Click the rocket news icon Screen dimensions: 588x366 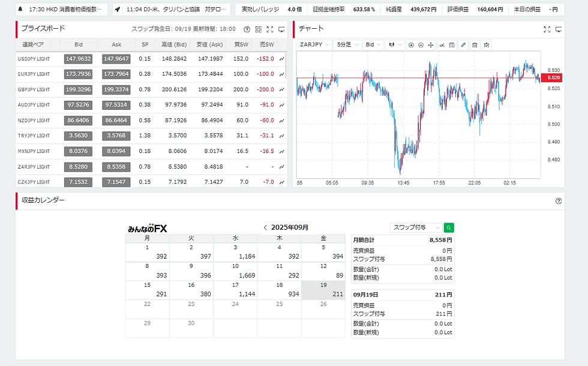pyautogui.click(x=118, y=10)
